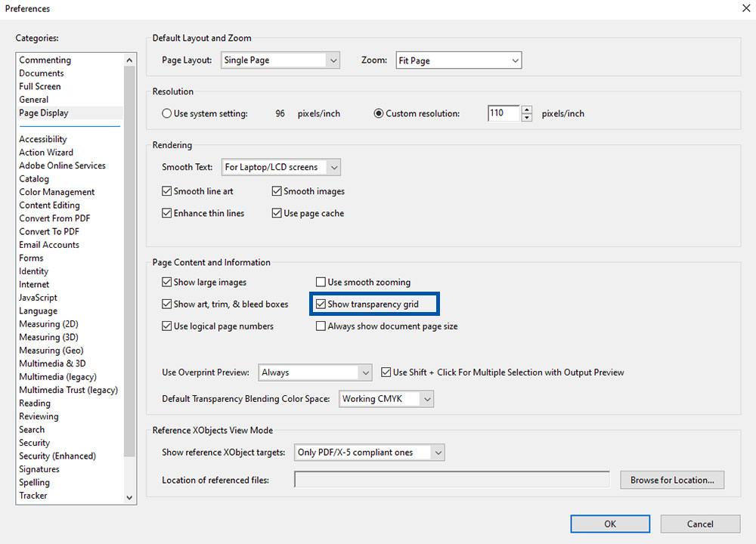The image size is (756, 544).
Task: Disable the Show transparency grid option
Action: pyautogui.click(x=321, y=304)
